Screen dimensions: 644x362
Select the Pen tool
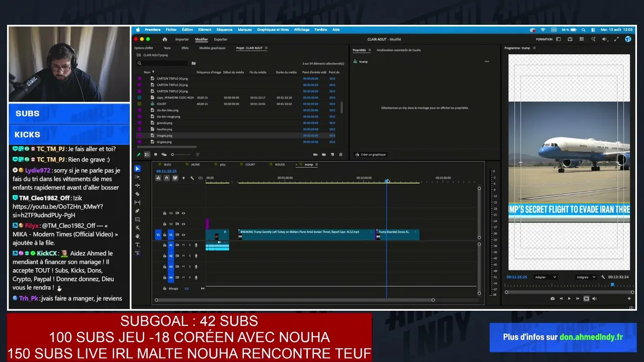click(x=137, y=211)
